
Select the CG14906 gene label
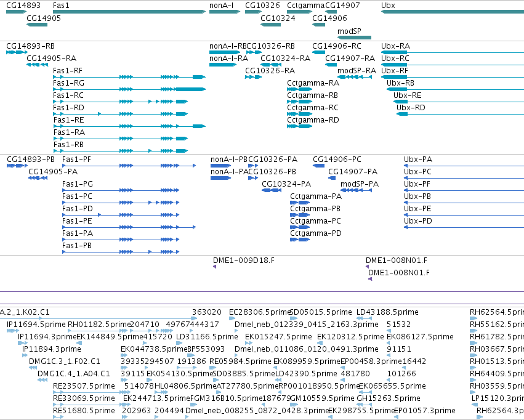329,18
